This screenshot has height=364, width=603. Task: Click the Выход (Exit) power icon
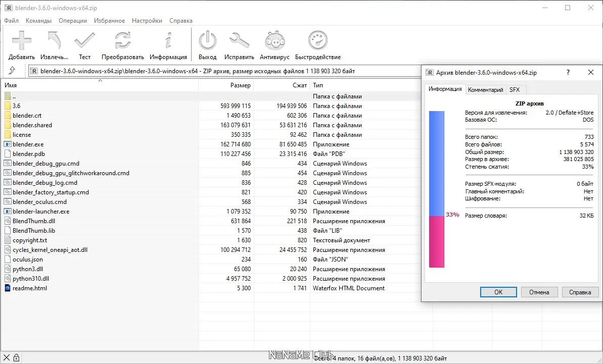tap(208, 40)
